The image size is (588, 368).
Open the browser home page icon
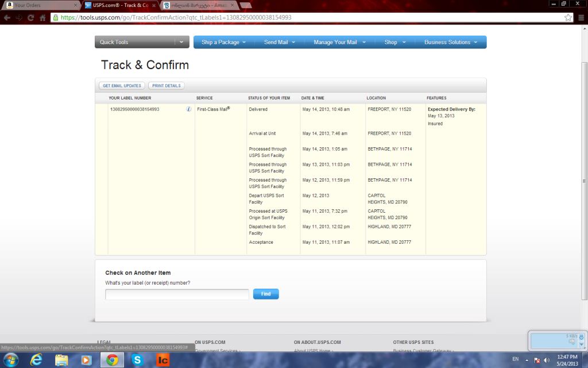(42, 18)
